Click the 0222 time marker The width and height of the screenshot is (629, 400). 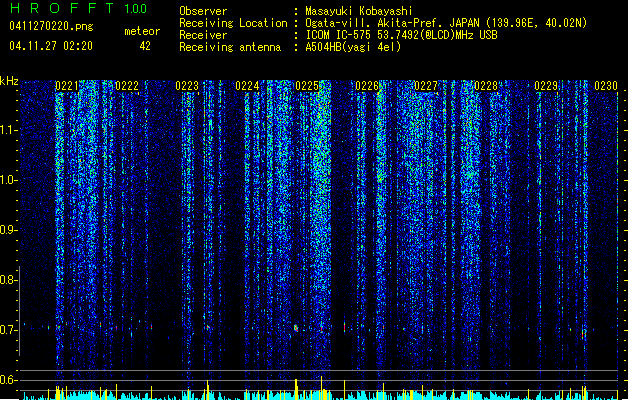coord(127,86)
